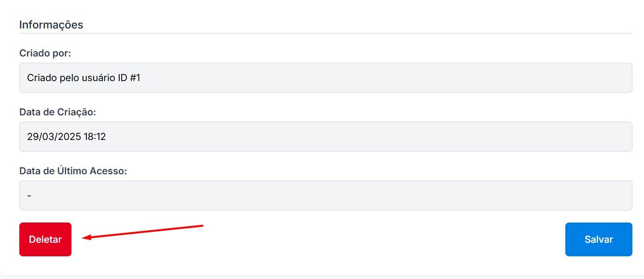644x279 pixels.
Task: Click the Informações section heading
Action: click(x=51, y=25)
